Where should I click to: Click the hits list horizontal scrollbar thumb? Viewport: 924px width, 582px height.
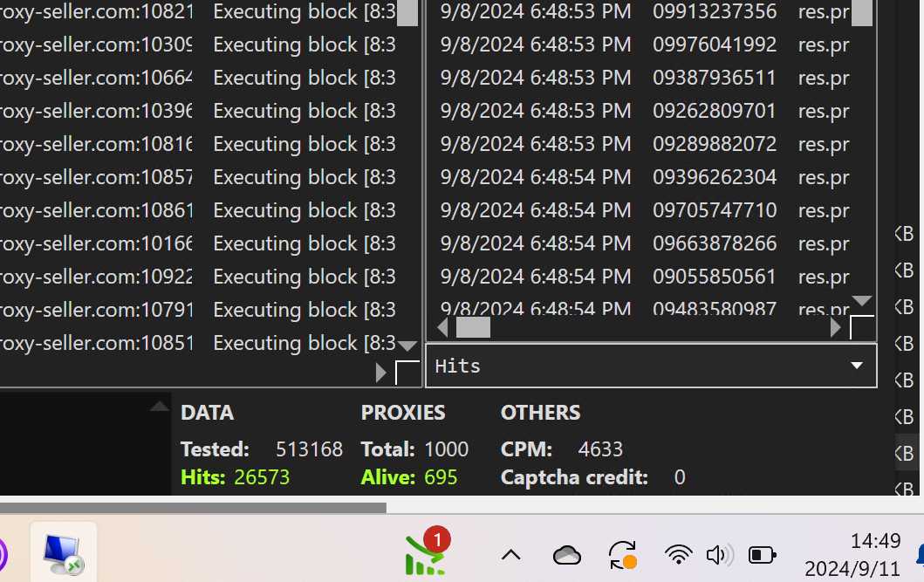473,327
